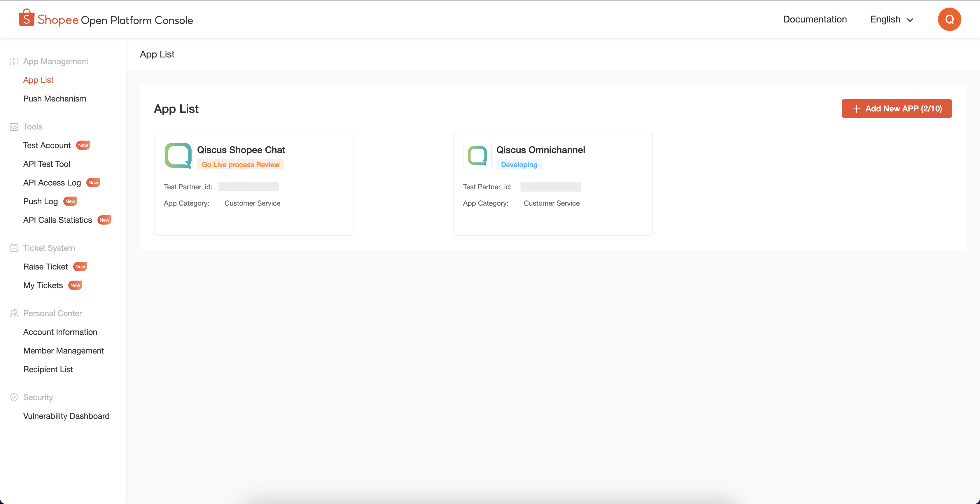The image size is (980, 504).
Task: Open the Qiscus Shopee Chat app title
Action: coord(241,150)
